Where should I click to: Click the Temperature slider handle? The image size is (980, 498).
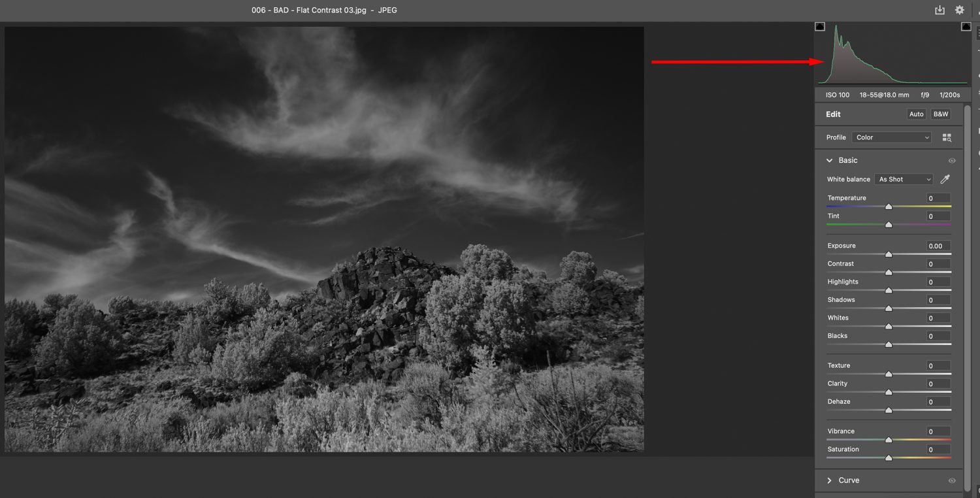[889, 207]
